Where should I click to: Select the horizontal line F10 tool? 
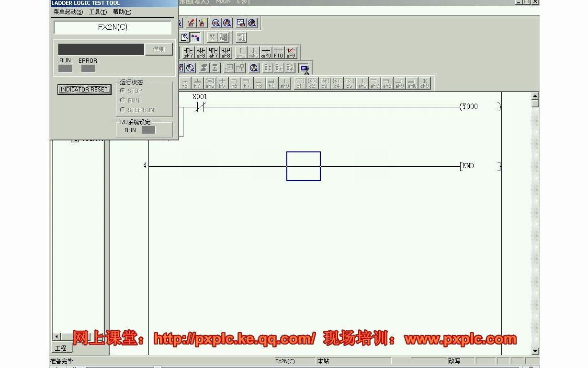point(278,52)
